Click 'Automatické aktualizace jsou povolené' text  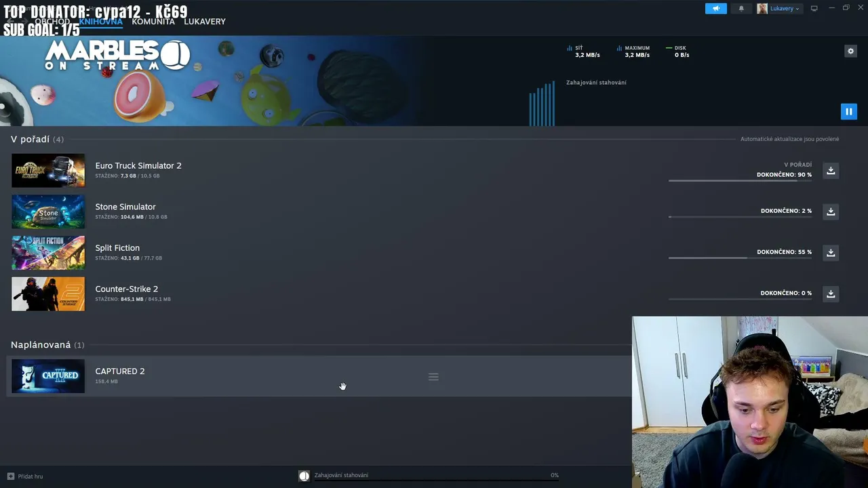click(790, 139)
